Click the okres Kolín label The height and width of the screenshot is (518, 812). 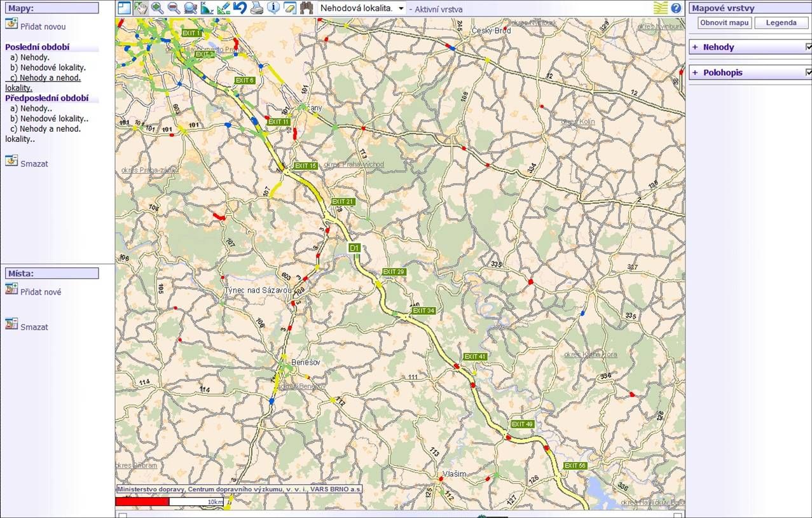(x=577, y=121)
